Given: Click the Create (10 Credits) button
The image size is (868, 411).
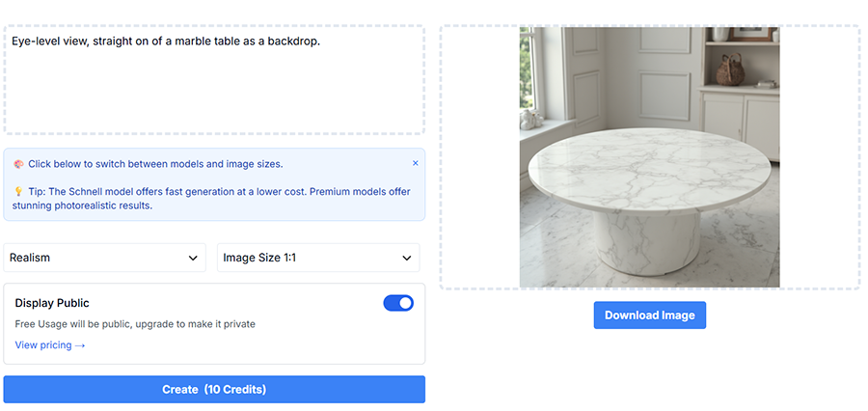Looking at the screenshot, I should (x=214, y=390).
